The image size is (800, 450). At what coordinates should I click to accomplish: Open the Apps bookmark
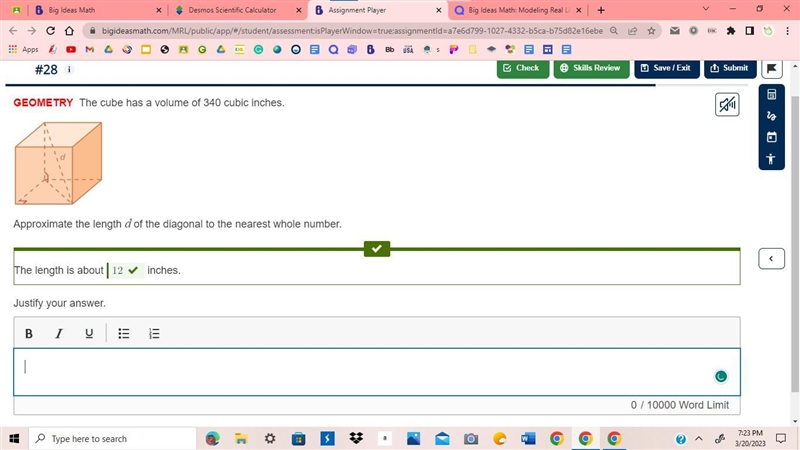(23, 49)
